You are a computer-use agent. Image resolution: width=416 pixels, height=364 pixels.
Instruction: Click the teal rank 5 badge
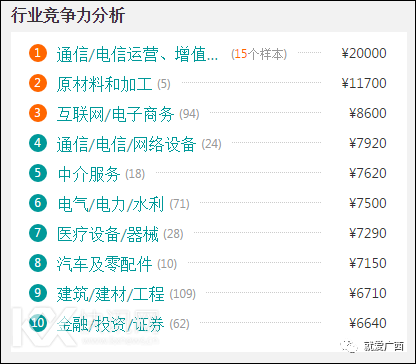point(38,173)
